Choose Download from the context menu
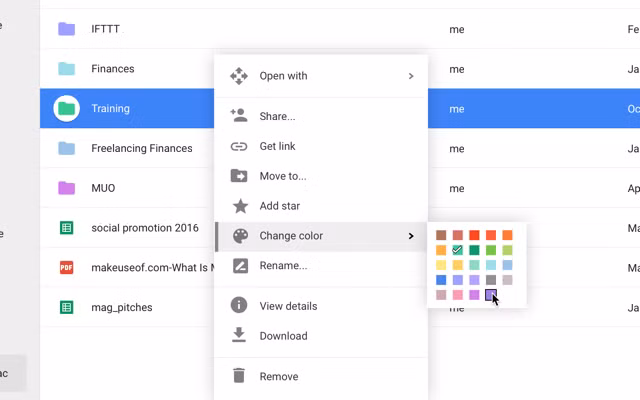This screenshot has width=640, height=400. pos(283,336)
